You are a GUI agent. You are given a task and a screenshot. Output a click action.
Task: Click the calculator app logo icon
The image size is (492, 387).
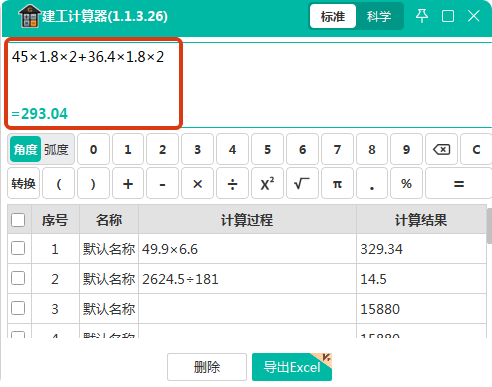[29, 16]
